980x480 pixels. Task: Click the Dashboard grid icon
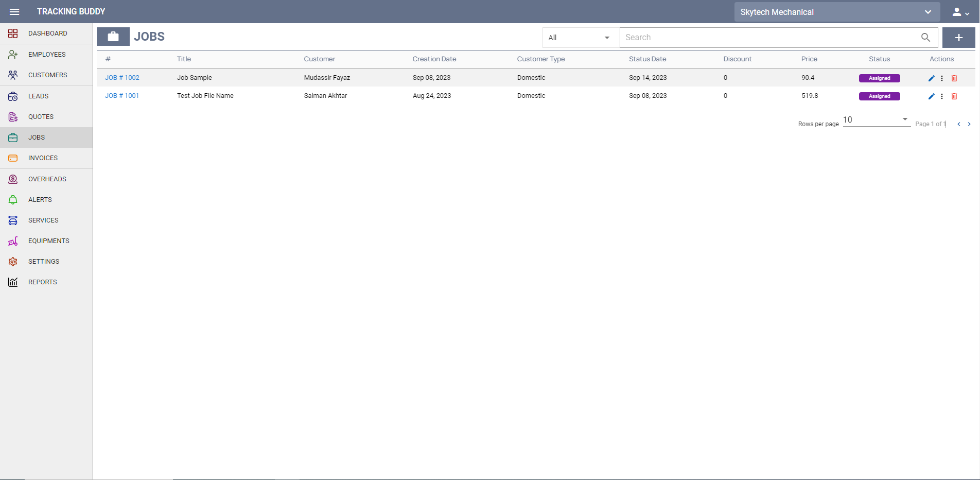click(13, 33)
